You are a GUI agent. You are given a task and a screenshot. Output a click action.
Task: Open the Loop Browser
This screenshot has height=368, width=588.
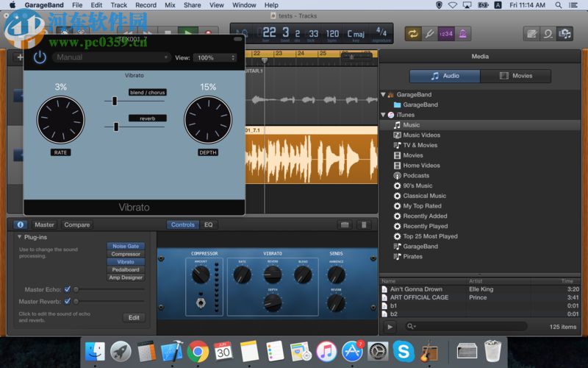tap(548, 34)
